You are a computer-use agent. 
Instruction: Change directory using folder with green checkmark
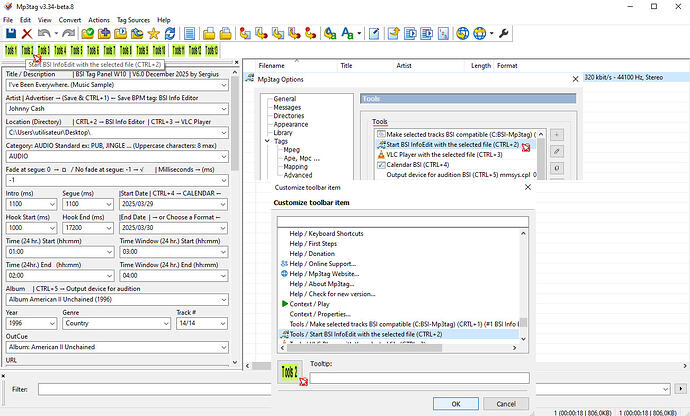click(x=88, y=33)
